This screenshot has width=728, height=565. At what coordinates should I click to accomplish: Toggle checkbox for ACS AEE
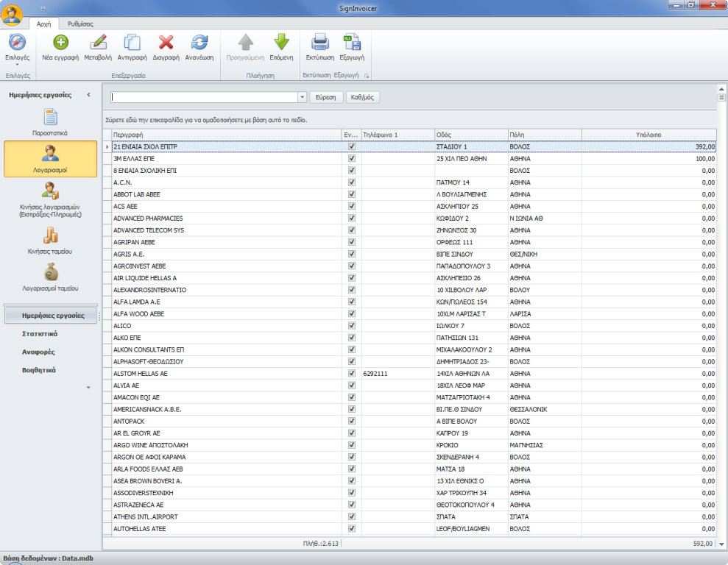click(351, 207)
